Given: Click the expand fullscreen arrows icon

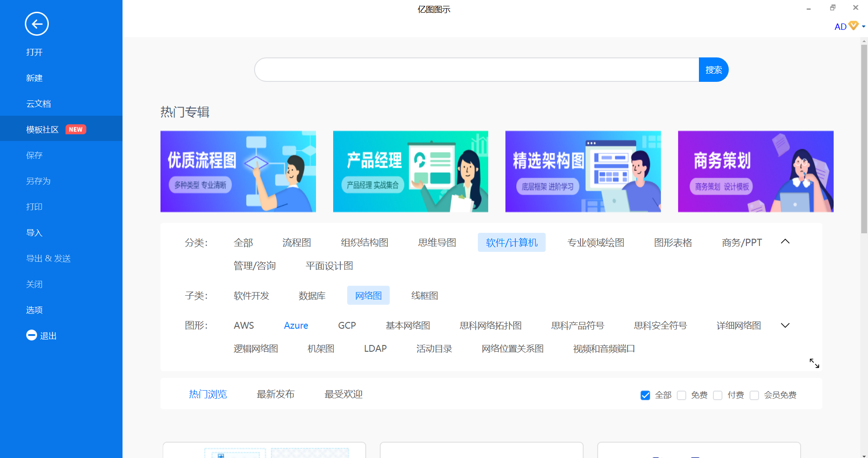Looking at the screenshot, I should (814, 363).
